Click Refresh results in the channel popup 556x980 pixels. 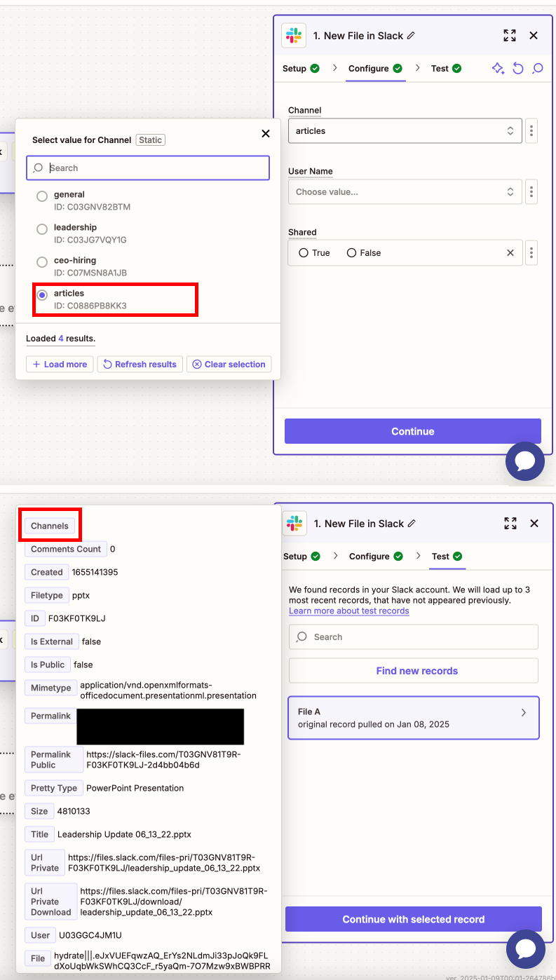[140, 365]
